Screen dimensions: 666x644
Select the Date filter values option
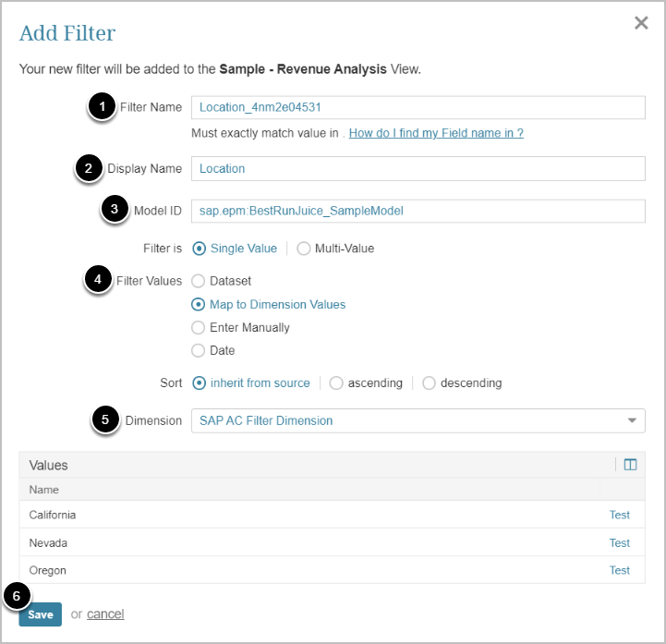coord(198,350)
